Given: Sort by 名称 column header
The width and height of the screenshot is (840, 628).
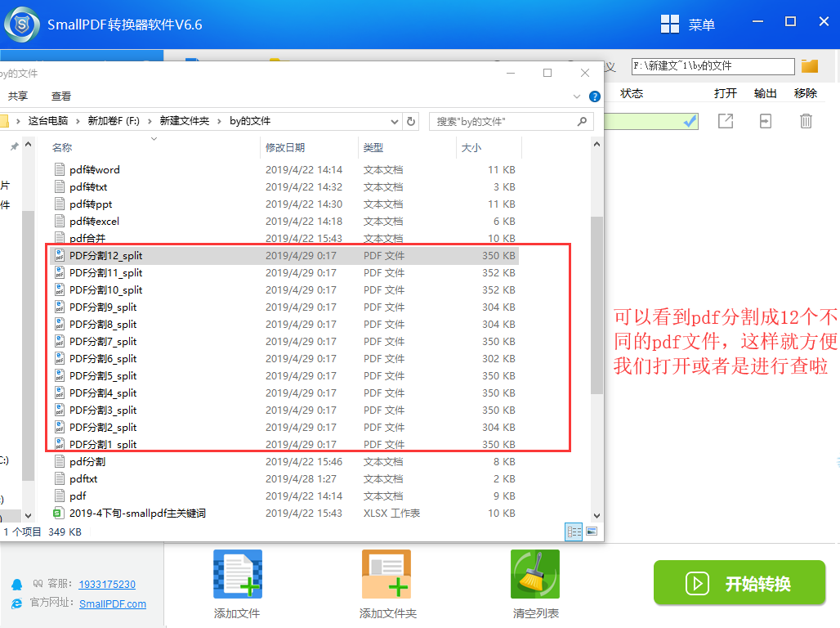Looking at the screenshot, I should pyautogui.click(x=62, y=147).
